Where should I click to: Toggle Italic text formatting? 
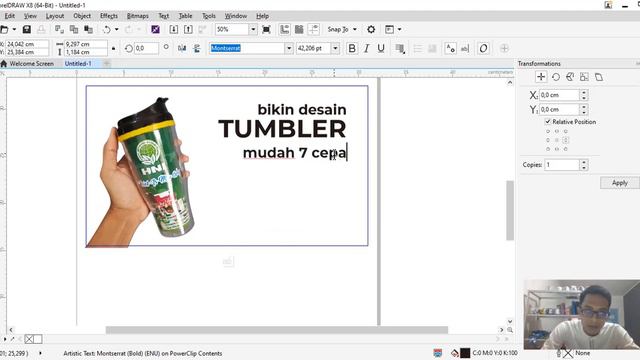point(367,48)
